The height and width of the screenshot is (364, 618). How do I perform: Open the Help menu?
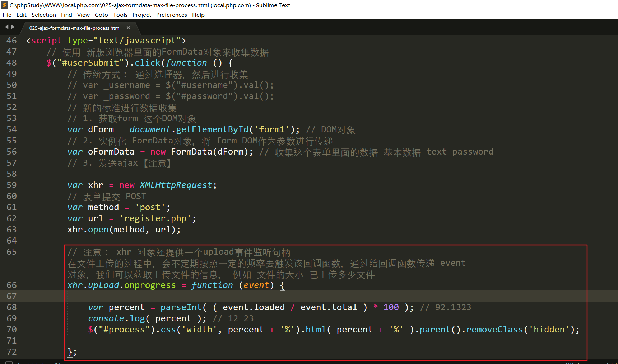pos(198,15)
